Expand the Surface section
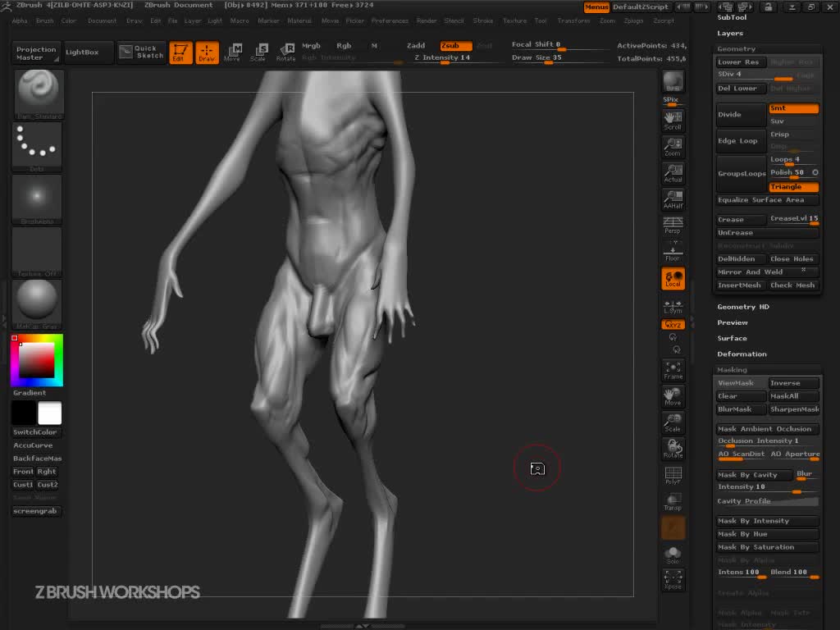This screenshot has width=840, height=630. (732, 339)
